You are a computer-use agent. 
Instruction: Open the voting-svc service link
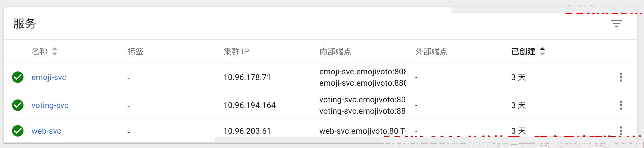point(50,105)
